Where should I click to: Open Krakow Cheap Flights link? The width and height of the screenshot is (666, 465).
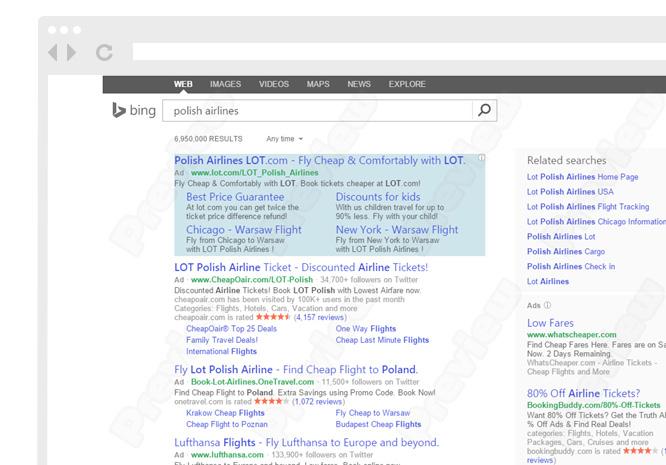pyautogui.click(x=225, y=413)
